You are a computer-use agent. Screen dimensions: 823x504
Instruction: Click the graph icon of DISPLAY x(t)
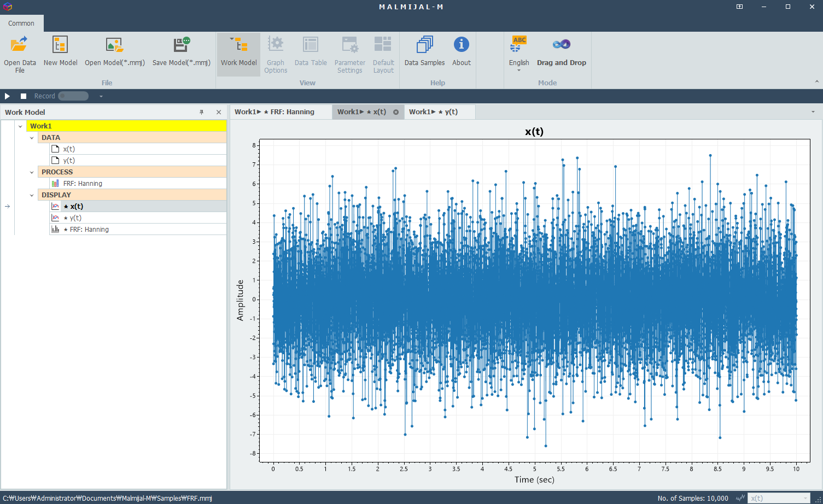tap(55, 206)
